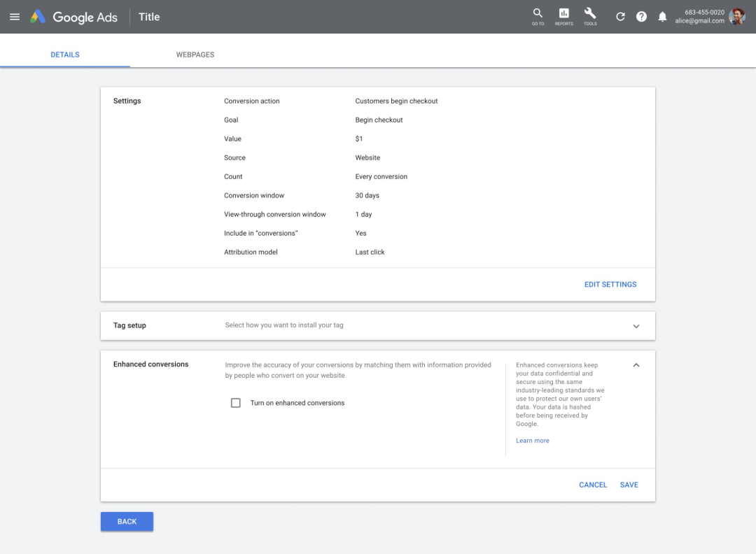Open the Reports icon

click(x=563, y=15)
